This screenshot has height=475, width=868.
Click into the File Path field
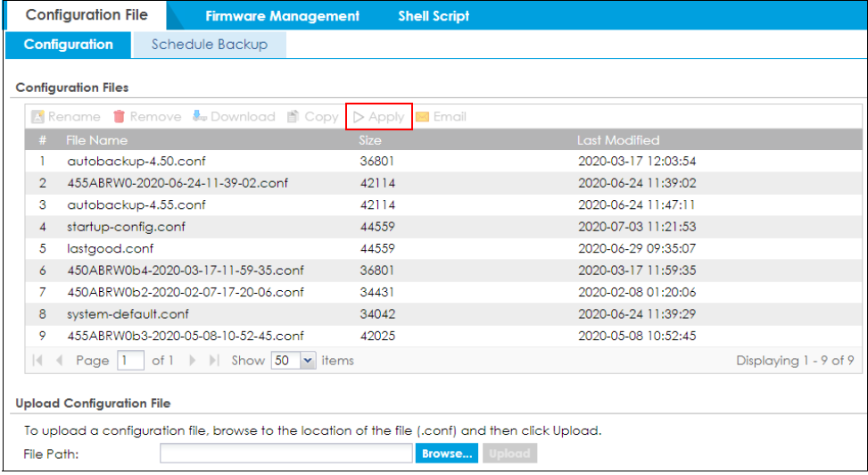[286, 454]
